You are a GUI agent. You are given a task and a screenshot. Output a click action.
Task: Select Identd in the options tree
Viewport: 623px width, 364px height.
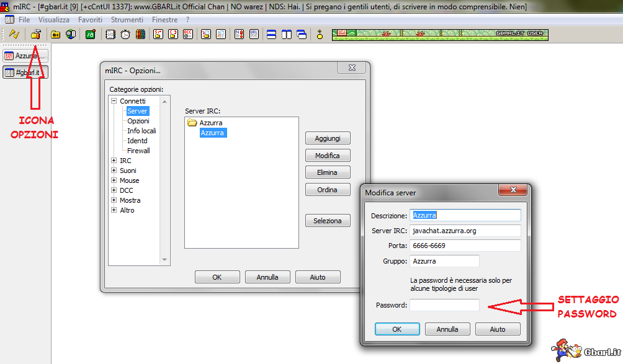pyautogui.click(x=137, y=141)
